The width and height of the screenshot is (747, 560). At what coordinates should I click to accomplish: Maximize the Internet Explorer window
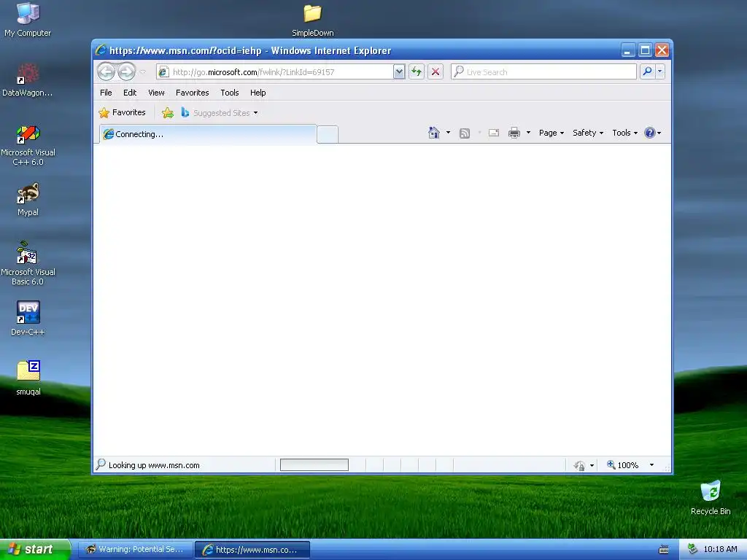pyautogui.click(x=645, y=50)
